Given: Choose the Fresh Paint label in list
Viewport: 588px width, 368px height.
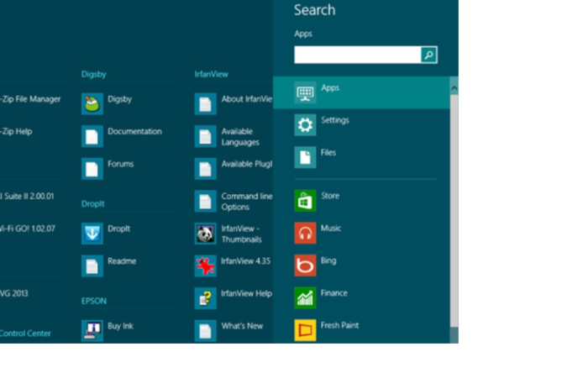Looking at the screenshot, I should tap(339, 325).
